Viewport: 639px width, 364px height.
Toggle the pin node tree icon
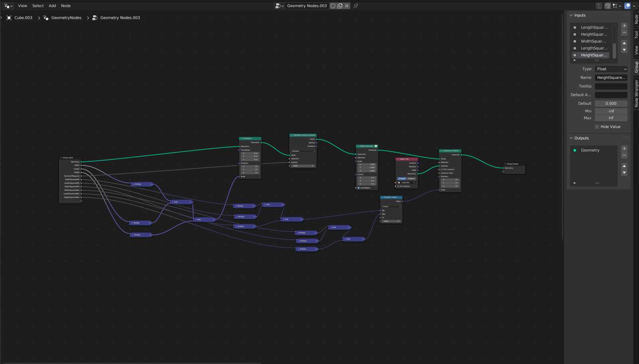point(355,6)
